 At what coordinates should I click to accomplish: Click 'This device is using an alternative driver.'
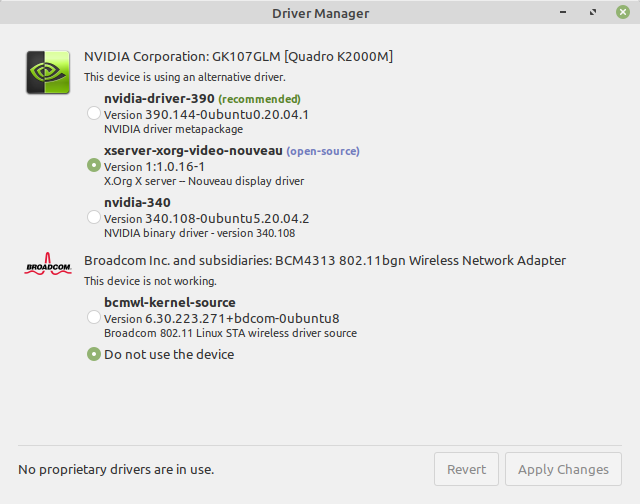click(185, 77)
